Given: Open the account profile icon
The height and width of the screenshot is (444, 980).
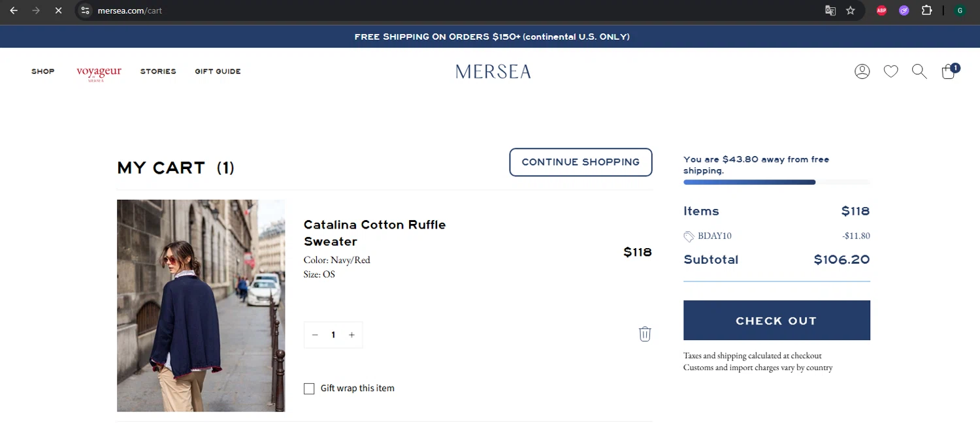Looking at the screenshot, I should tap(862, 71).
